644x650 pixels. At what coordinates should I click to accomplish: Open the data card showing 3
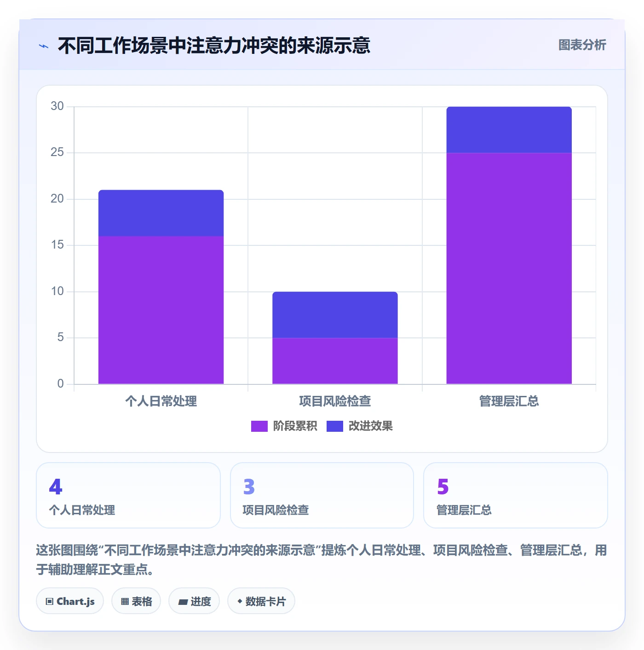click(x=322, y=495)
